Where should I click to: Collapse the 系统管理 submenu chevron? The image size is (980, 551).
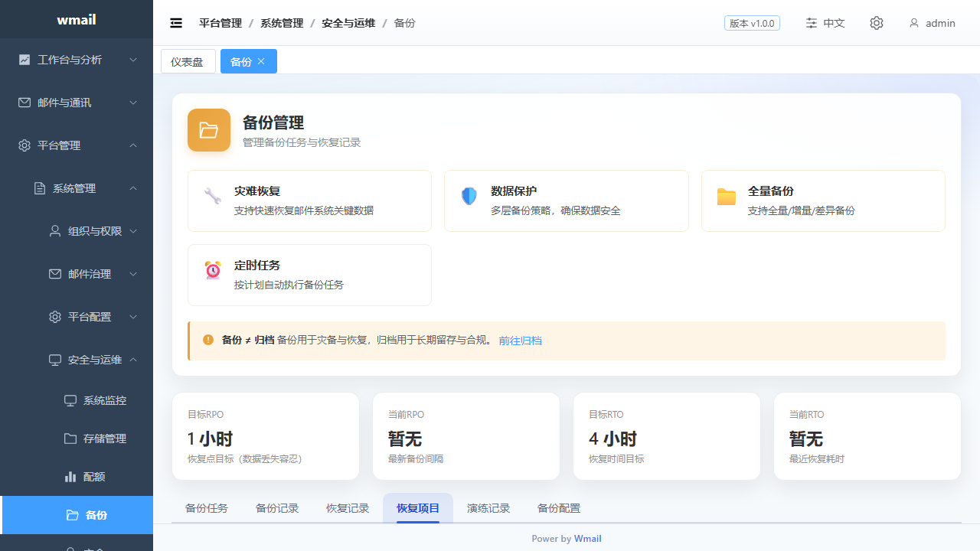pos(133,188)
